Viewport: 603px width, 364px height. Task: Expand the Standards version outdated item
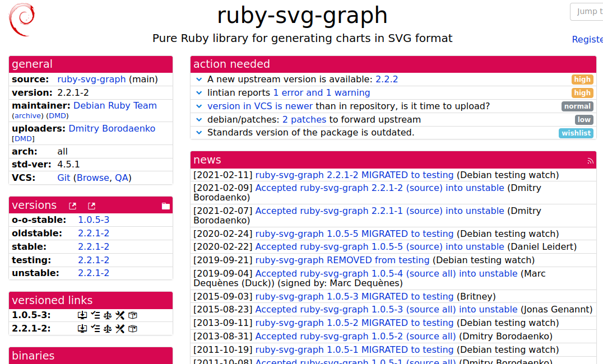[x=199, y=133]
